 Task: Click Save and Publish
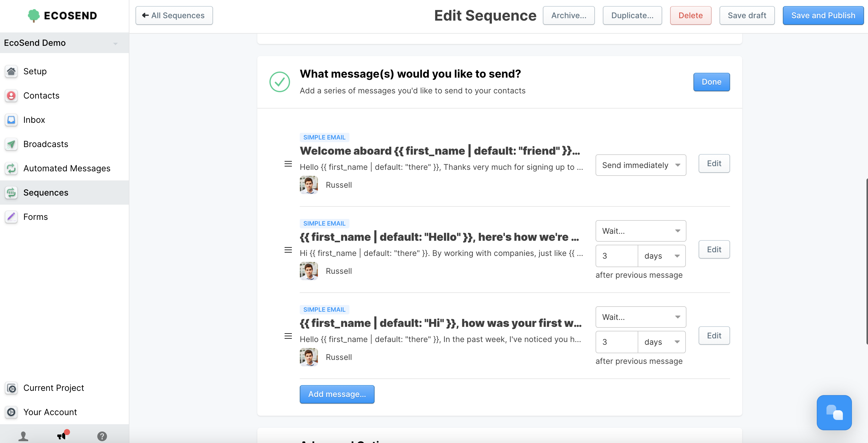pos(823,15)
